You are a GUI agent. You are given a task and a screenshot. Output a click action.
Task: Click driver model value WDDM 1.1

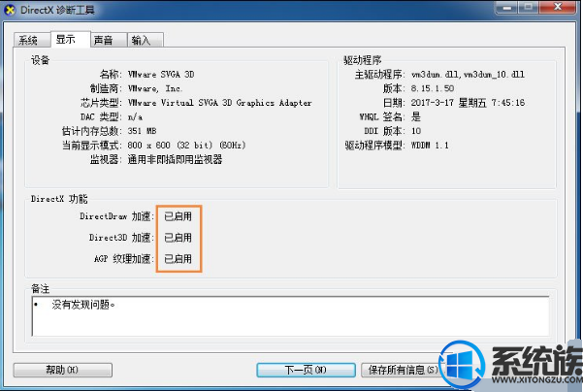point(430,145)
